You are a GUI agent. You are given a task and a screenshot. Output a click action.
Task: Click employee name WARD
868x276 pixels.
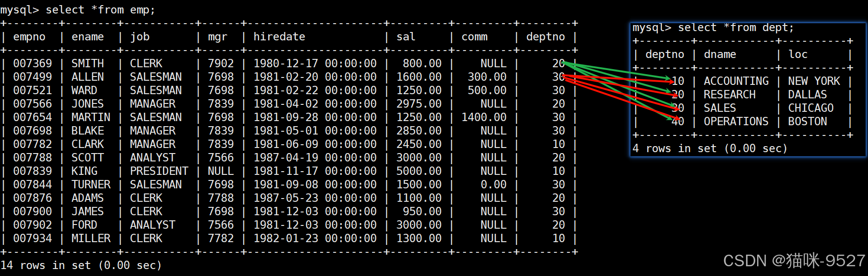click(x=84, y=90)
